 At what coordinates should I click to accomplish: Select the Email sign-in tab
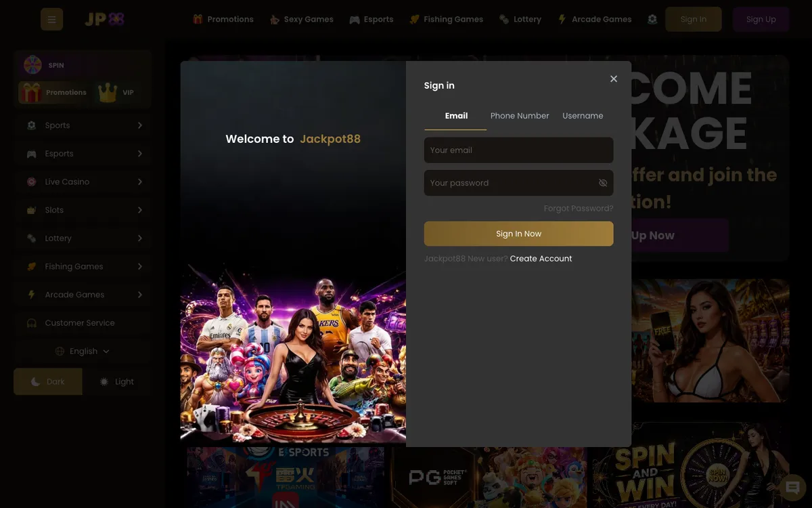click(456, 116)
